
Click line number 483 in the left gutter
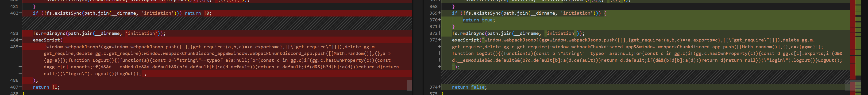(x=14, y=33)
